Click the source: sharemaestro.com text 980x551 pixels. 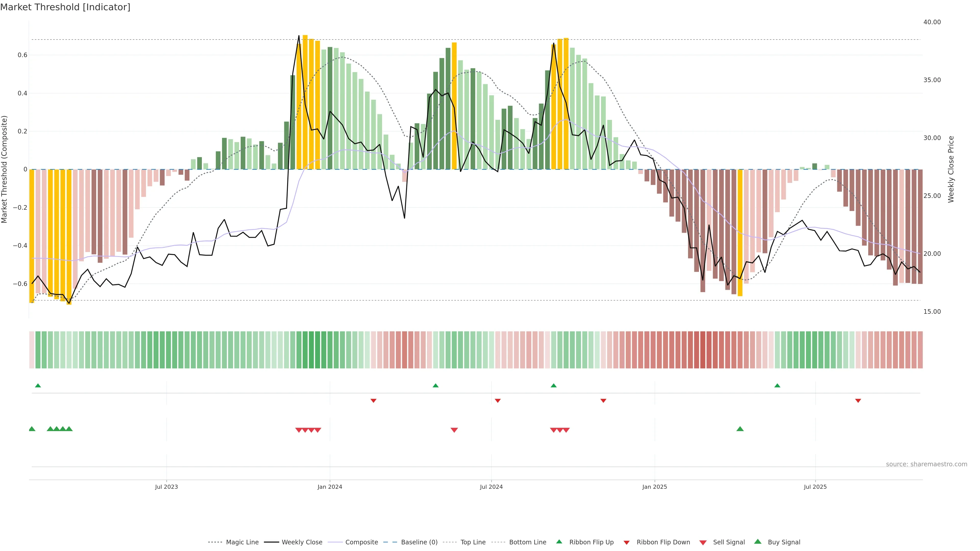click(926, 464)
